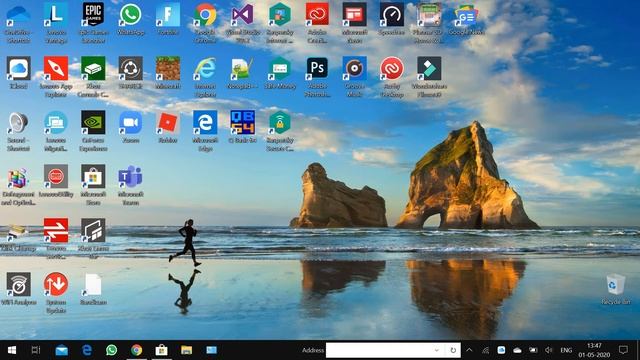This screenshot has width=640, height=360.
Task: Open WhatsApp from the taskbar
Action: pyautogui.click(x=111, y=350)
